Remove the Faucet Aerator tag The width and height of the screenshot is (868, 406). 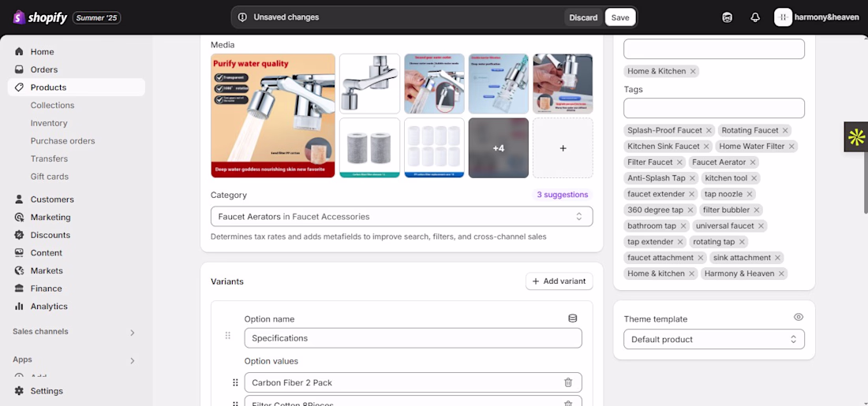click(752, 162)
